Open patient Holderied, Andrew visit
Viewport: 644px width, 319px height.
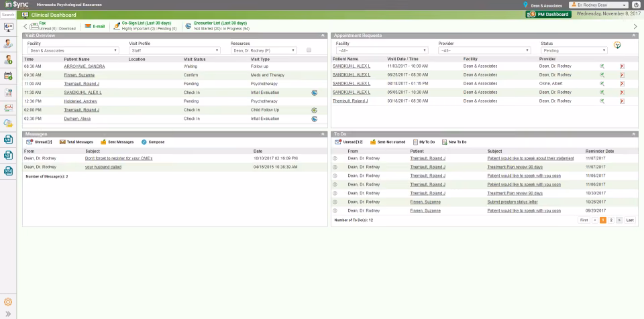(x=80, y=101)
